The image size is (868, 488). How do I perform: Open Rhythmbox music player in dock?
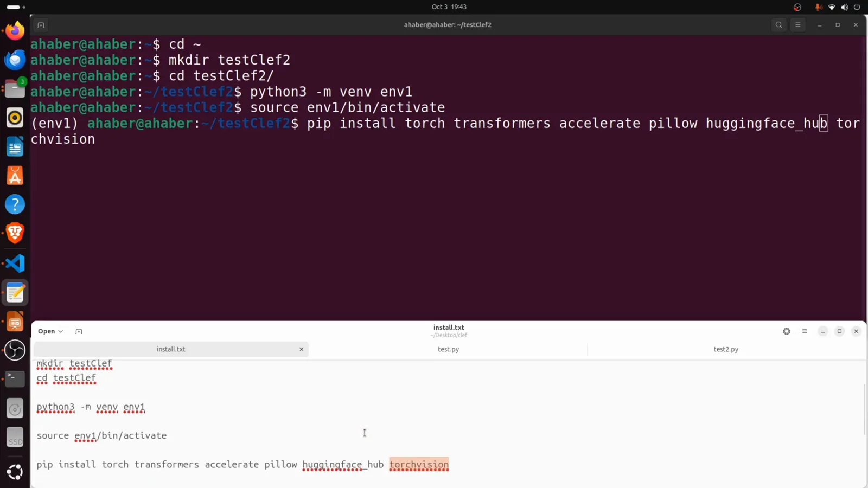[x=15, y=118]
